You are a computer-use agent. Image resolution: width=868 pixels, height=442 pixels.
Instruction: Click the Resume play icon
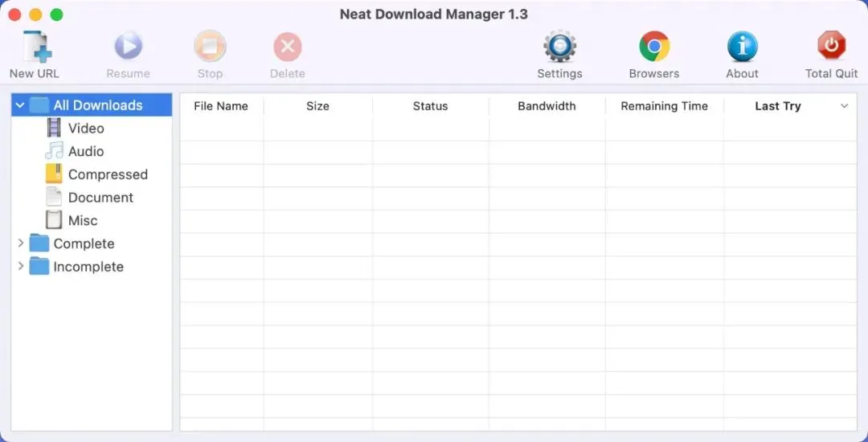pyautogui.click(x=129, y=46)
